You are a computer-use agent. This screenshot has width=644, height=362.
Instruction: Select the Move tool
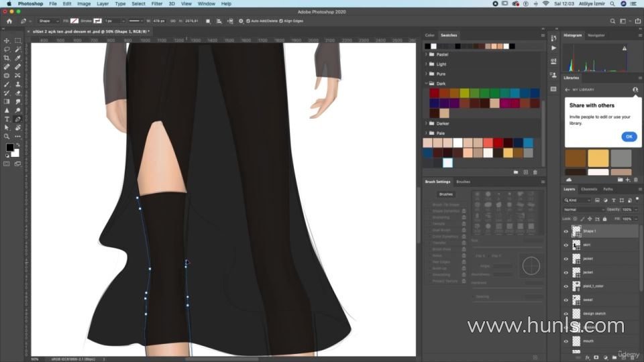[x=7, y=41]
